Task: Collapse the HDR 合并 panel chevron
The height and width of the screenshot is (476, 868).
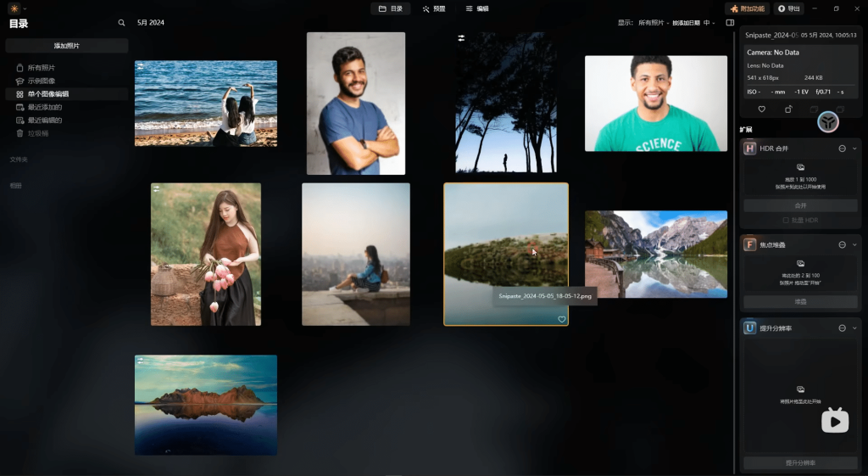Action: coord(854,148)
